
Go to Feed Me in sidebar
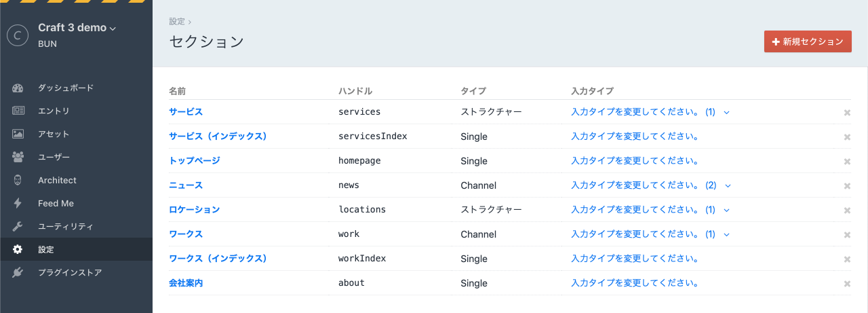click(x=56, y=204)
